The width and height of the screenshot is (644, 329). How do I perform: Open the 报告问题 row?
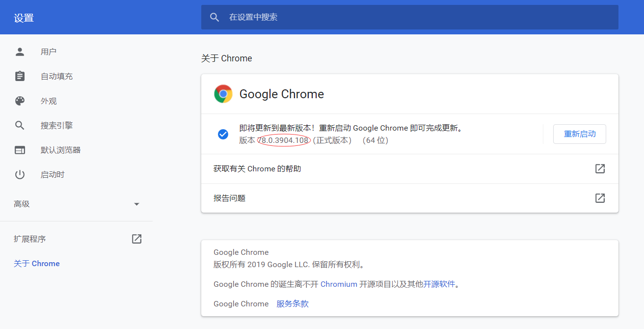[x=410, y=198]
